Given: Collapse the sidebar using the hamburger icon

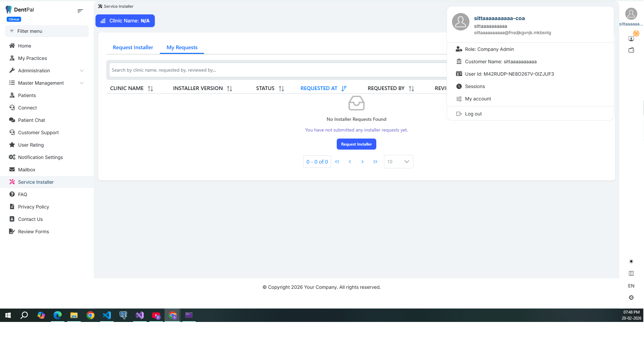Looking at the screenshot, I should point(80,11).
